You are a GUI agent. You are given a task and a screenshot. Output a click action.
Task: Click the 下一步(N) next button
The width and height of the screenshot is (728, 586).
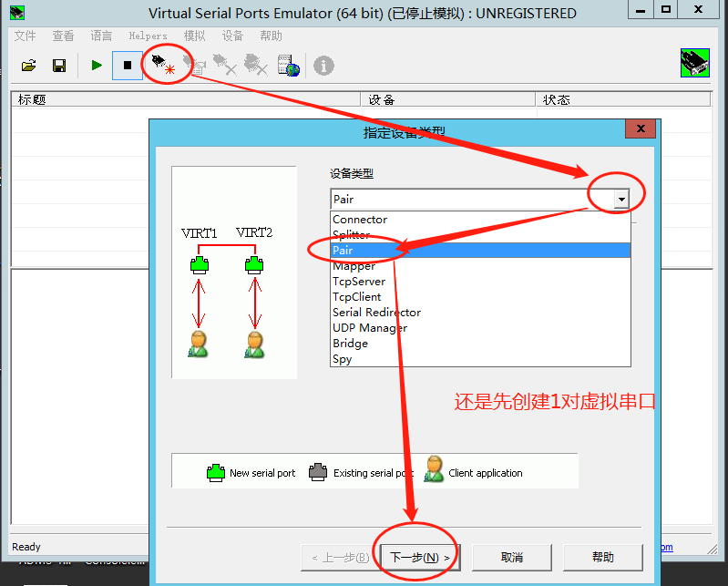point(421,557)
